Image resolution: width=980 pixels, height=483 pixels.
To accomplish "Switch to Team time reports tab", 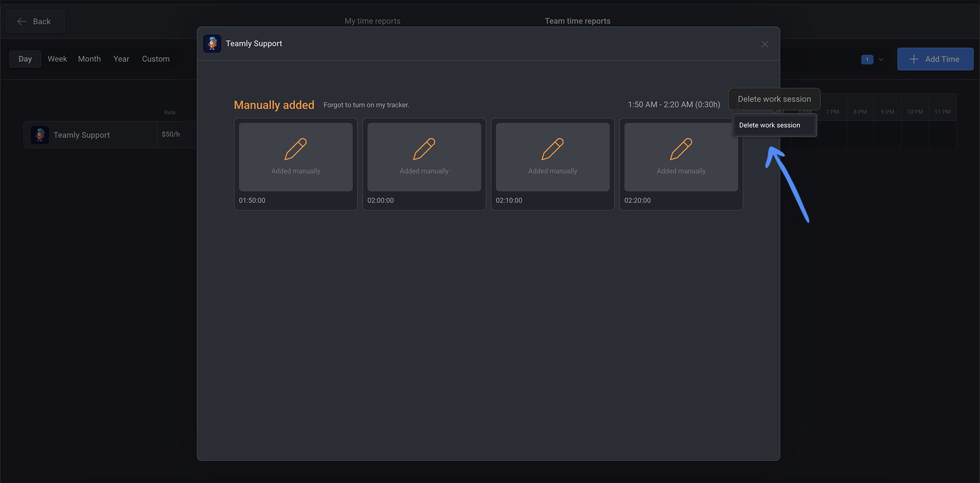I will tap(578, 21).
